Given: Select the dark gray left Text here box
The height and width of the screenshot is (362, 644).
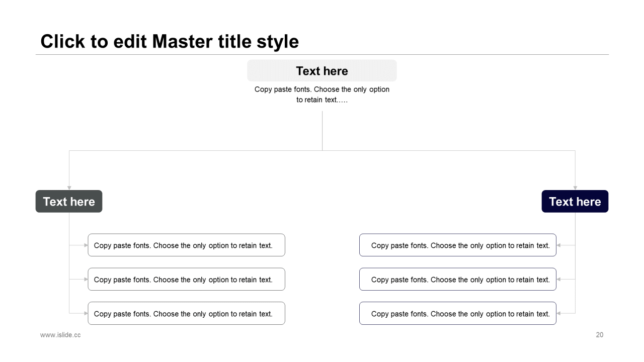Looking at the screenshot, I should pos(69,202).
